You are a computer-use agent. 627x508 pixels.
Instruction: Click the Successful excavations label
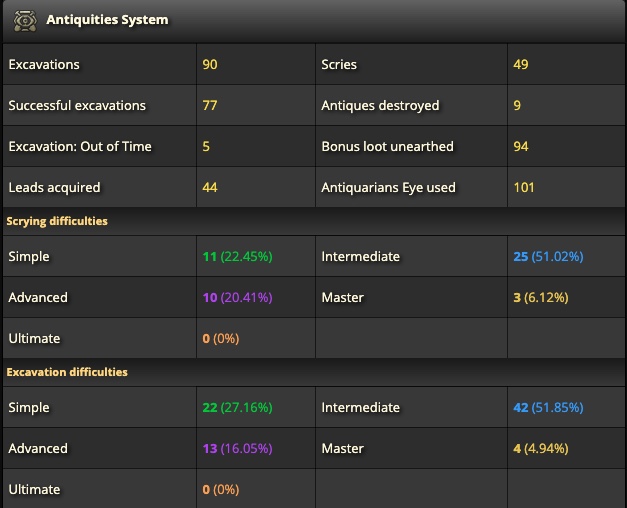click(x=77, y=106)
